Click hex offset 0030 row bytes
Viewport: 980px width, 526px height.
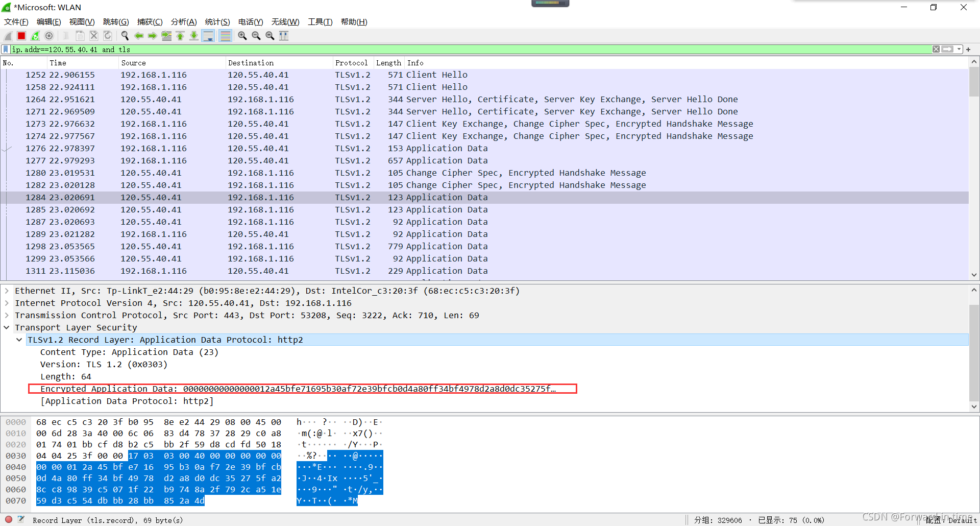coord(158,456)
